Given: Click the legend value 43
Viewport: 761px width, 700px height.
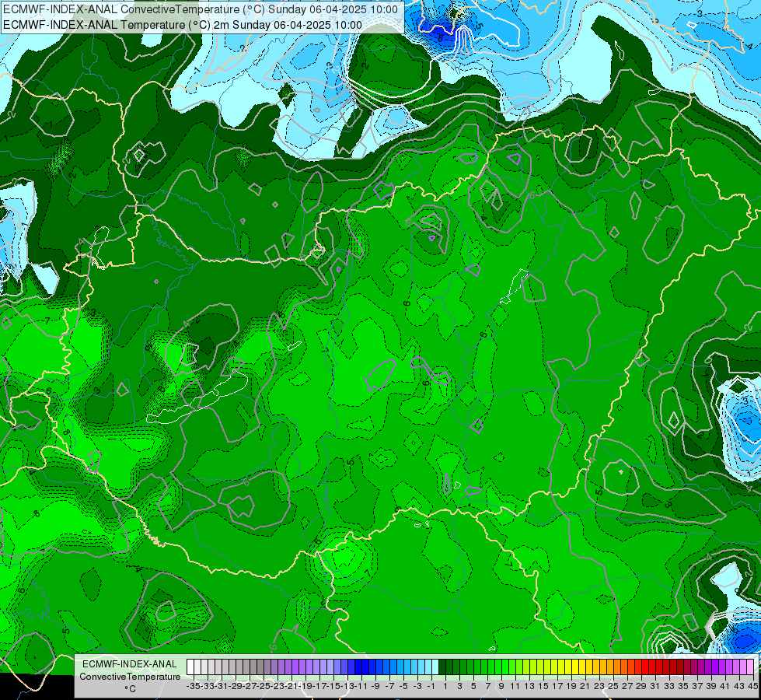Looking at the screenshot, I should click(x=738, y=686).
